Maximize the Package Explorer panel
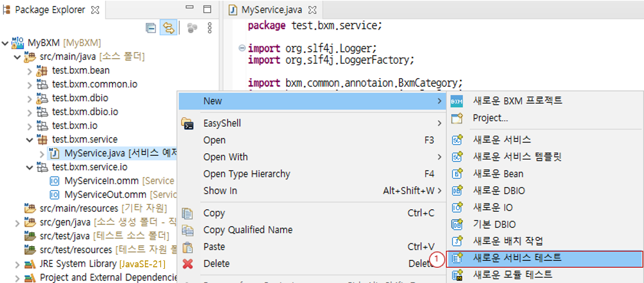This screenshot has width=644, height=283. pos(207,9)
